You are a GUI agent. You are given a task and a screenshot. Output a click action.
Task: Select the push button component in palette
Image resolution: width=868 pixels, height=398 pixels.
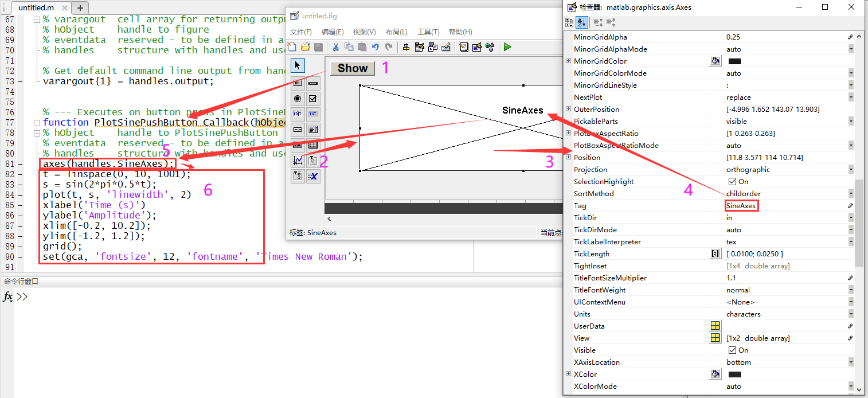(298, 83)
